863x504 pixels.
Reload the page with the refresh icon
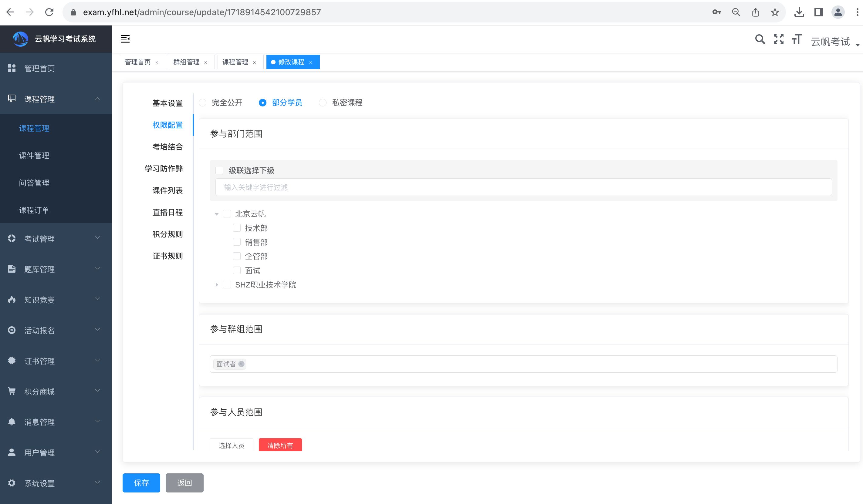tap(49, 13)
